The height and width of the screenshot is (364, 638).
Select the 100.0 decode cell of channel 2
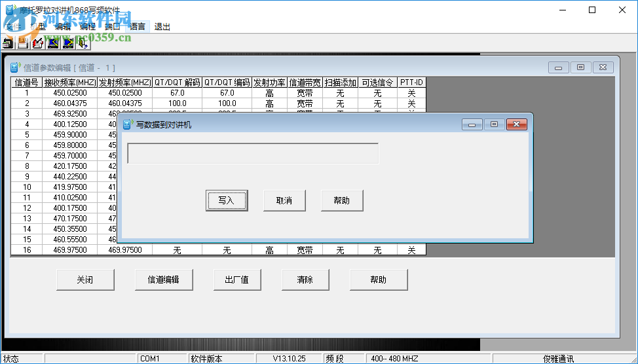pos(178,103)
